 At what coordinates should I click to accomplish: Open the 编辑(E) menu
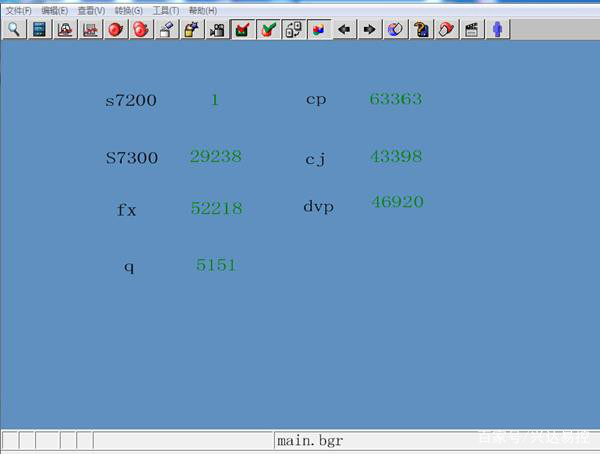click(55, 11)
